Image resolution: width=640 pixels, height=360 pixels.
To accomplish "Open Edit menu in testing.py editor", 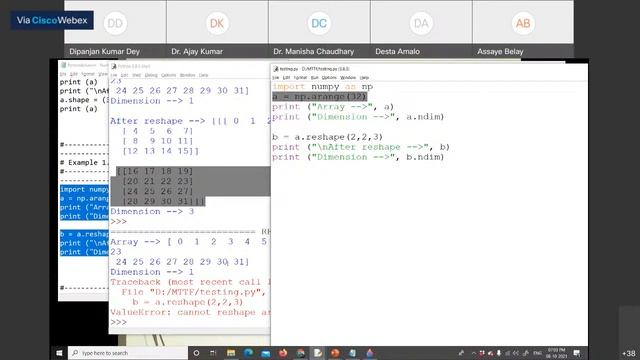I will point(287,78).
